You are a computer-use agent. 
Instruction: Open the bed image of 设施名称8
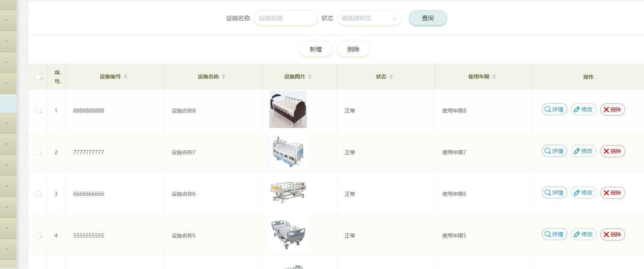tap(288, 109)
